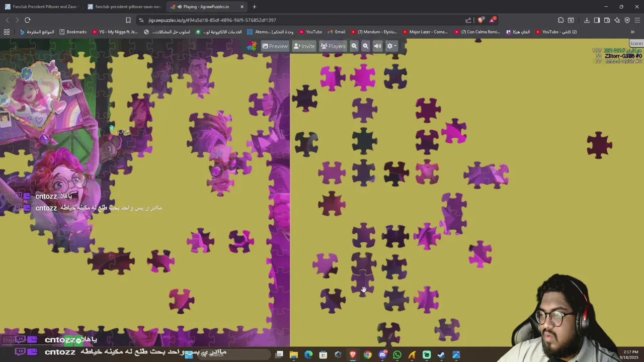Mute the puzzle sound

click(378, 46)
